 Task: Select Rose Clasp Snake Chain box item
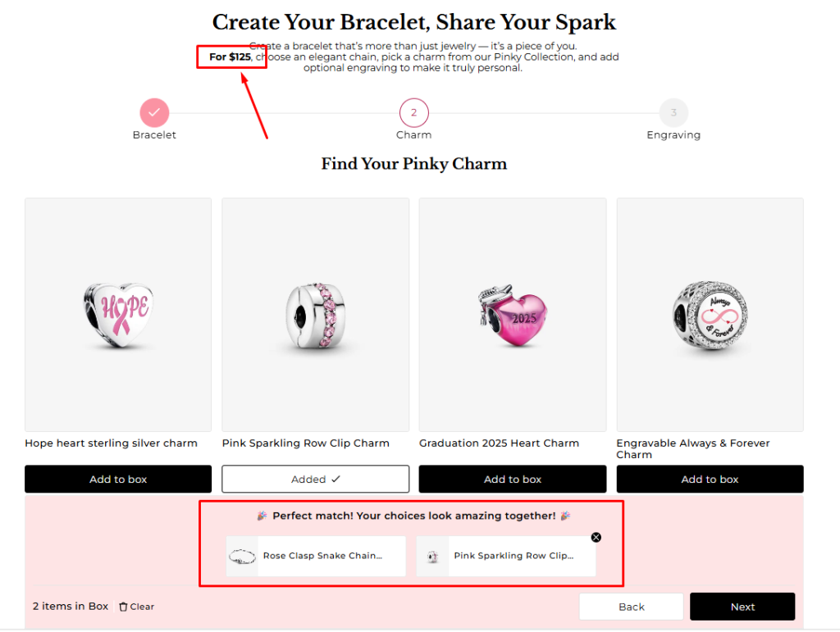click(322, 556)
